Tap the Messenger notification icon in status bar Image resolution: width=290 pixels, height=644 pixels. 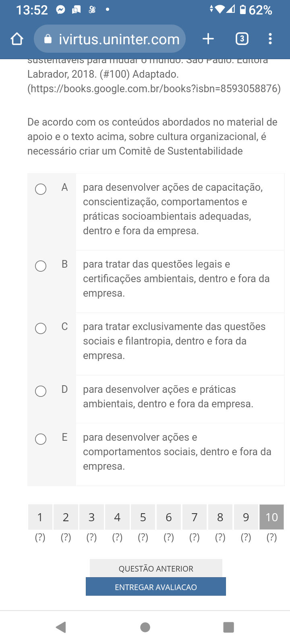click(60, 10)
